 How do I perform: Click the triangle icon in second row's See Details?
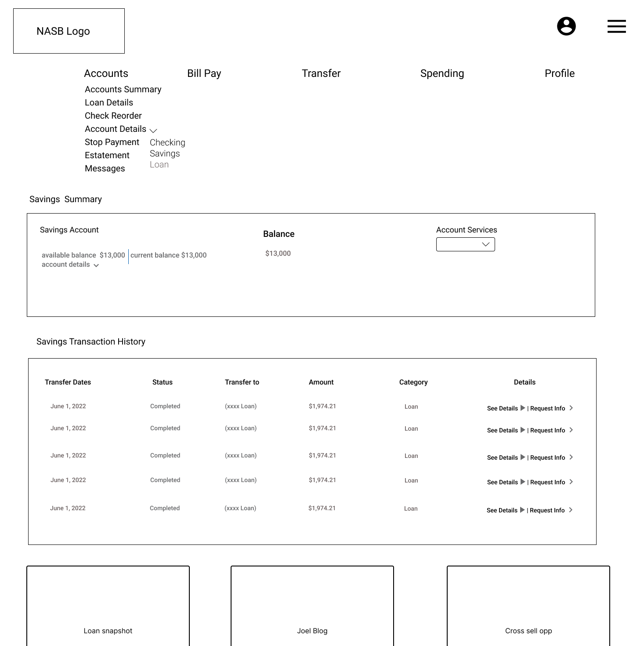click(523, 430)
